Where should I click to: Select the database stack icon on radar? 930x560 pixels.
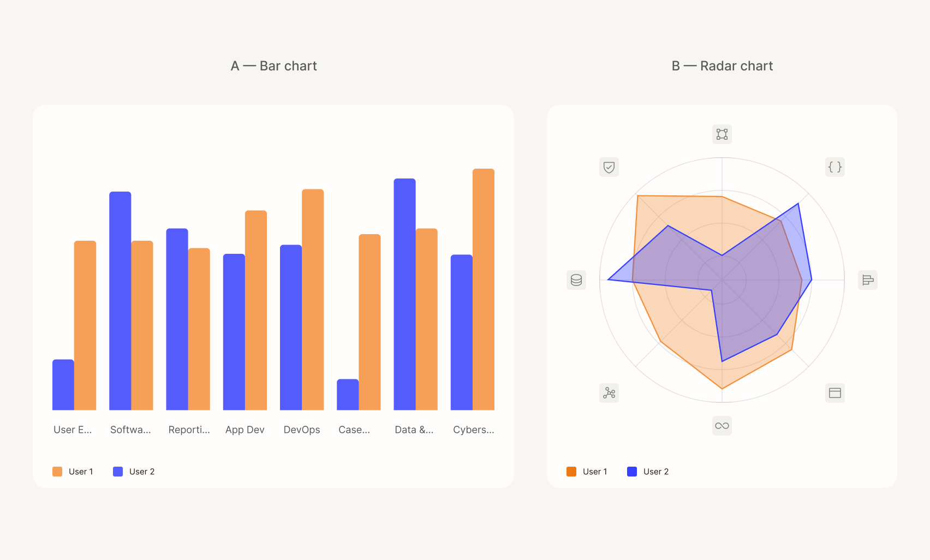click(576, 280)
